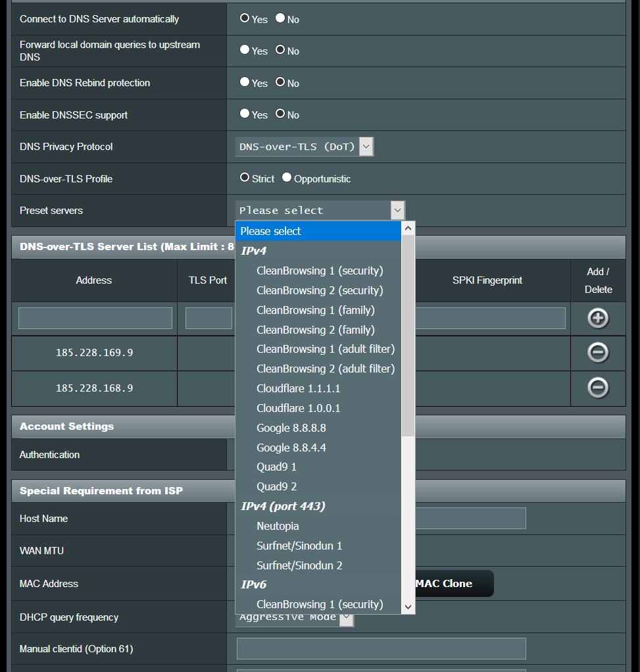
Task: Select No for DNS Rebind protection
Action: [x=280, y=82]
